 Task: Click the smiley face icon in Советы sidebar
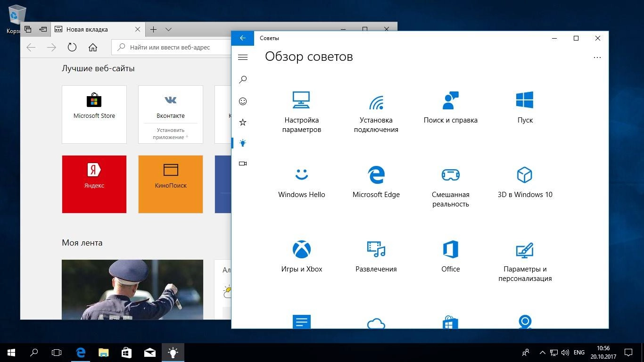pyautogui.click(x=243, y=101)
